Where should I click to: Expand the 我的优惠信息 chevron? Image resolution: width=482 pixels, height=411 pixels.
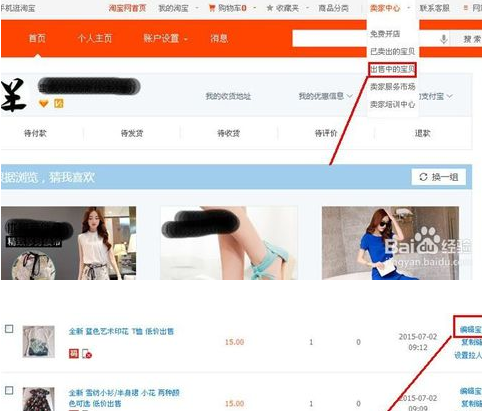pos(350,96)
